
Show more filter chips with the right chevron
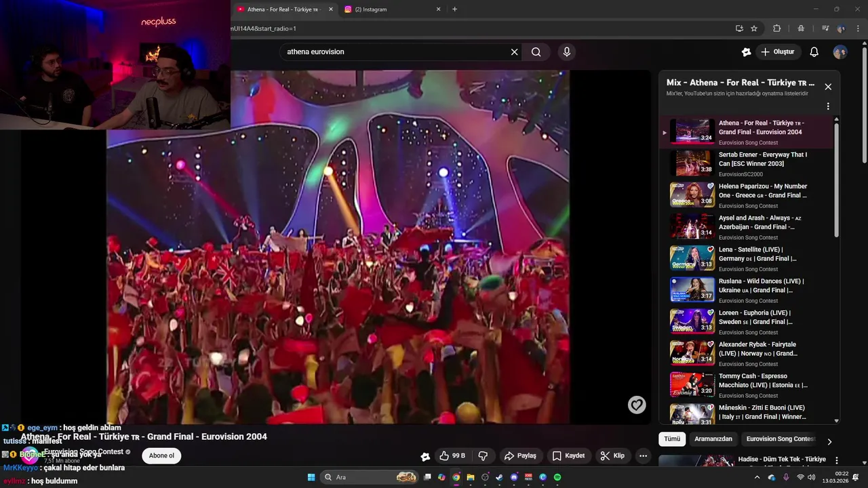[829, 442]
